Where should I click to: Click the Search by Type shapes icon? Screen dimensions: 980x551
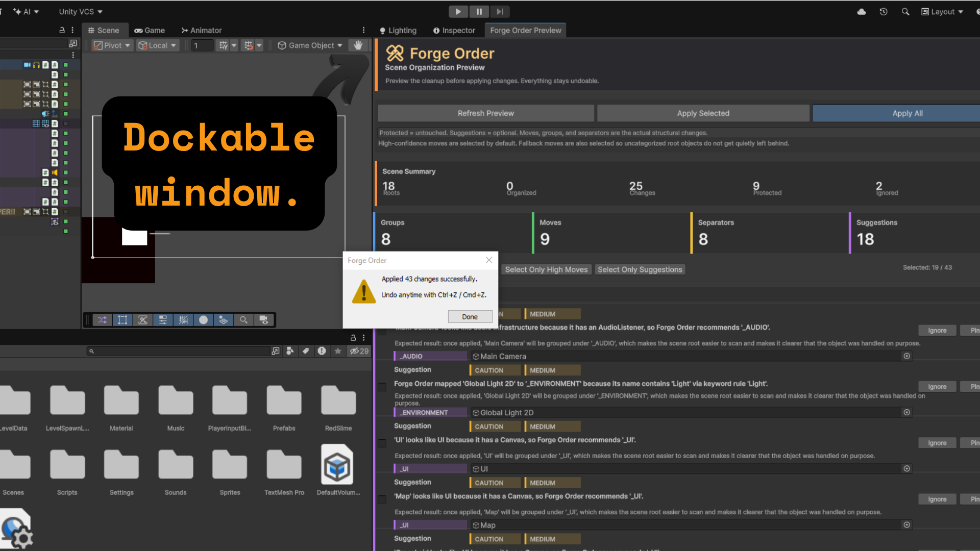[x=290, y=351]
